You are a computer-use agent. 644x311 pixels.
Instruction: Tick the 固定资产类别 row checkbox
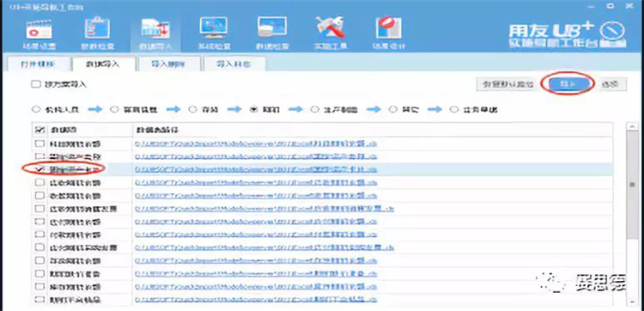pos(39,156)
